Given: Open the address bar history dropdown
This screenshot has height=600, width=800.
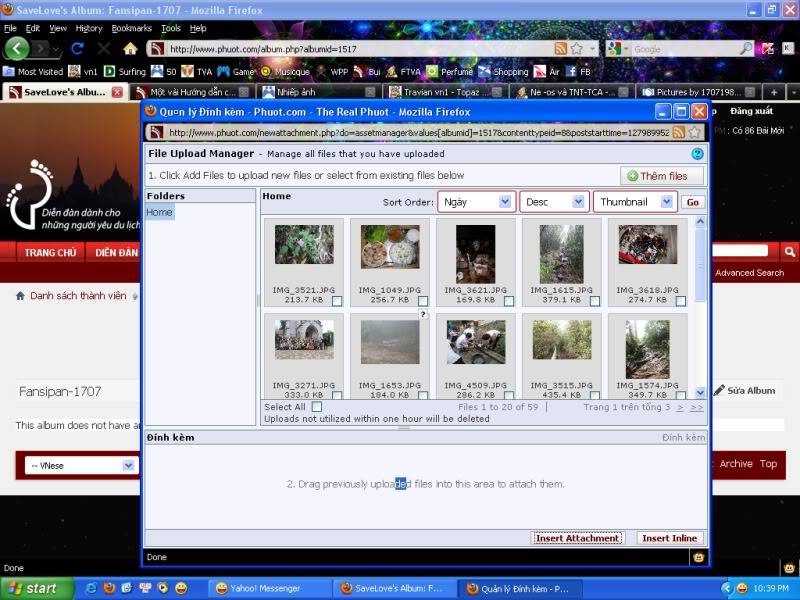Looking at the screenshot, I should 593,49.
